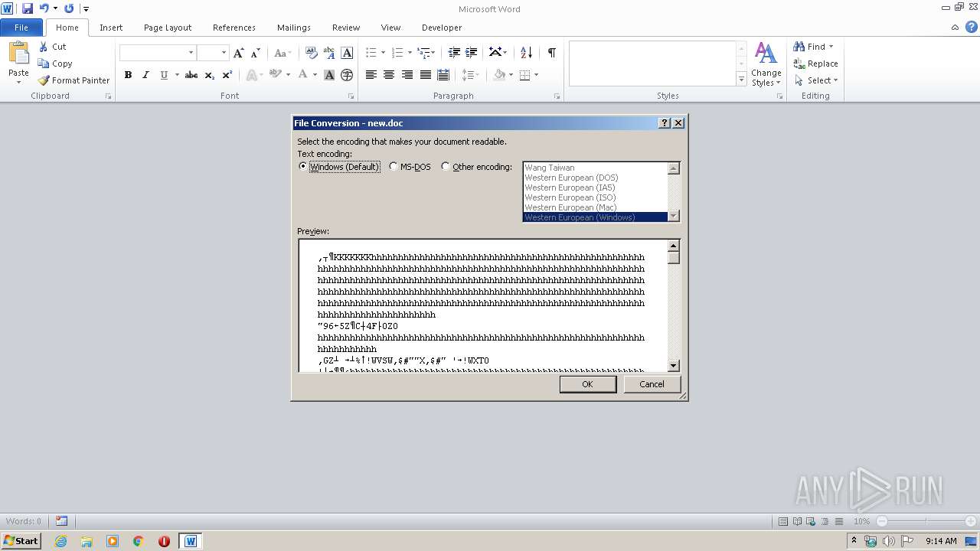Expand the Styles gallery More arrow
The height and width of the screenshot is (551, 980).
(741, 79)
